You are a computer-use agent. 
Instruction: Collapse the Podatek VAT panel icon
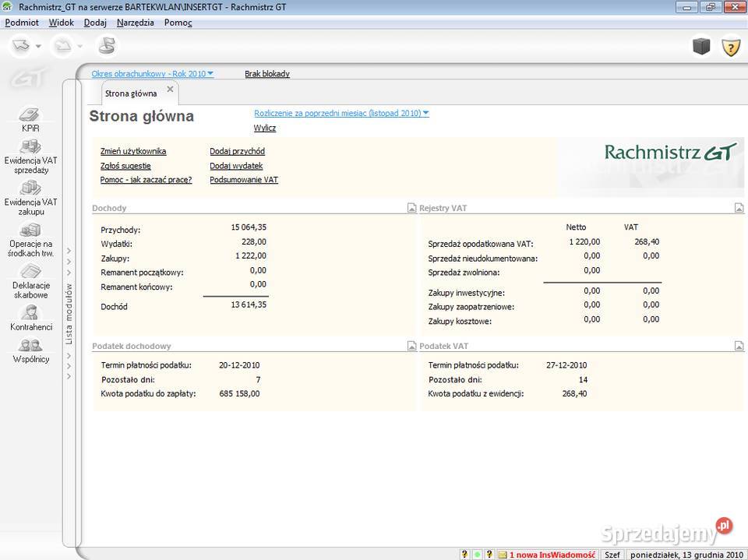tap(739, 346)
